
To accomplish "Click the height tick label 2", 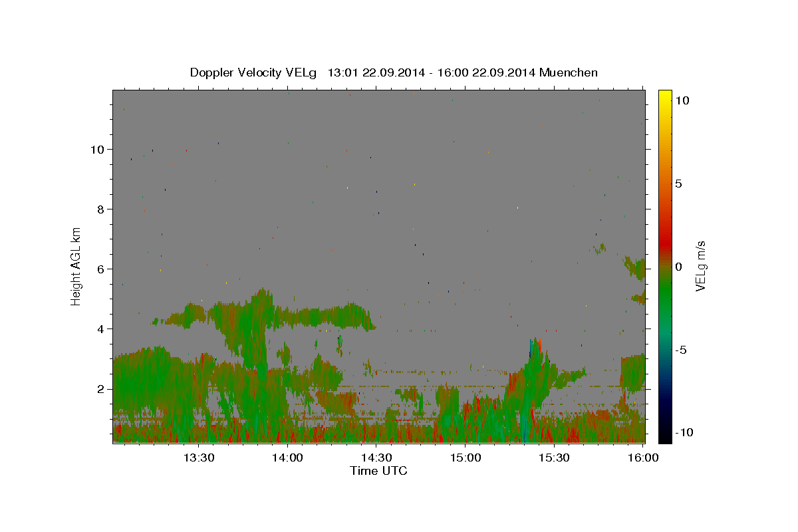I will [x=101, y=388].
